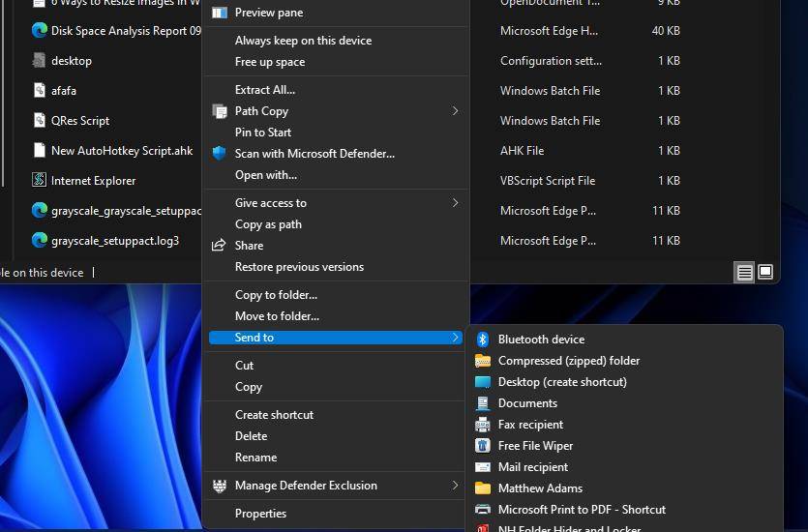
Task: Click the Free File Wiper icon
Action: [x=482, y=446]
